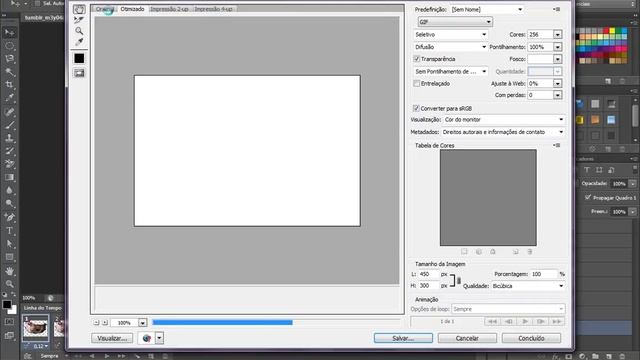The image size is (640, 360).
Task: Select the Eyedropper tool in Save for Web dialog
Action: click(x=79, y=42)
